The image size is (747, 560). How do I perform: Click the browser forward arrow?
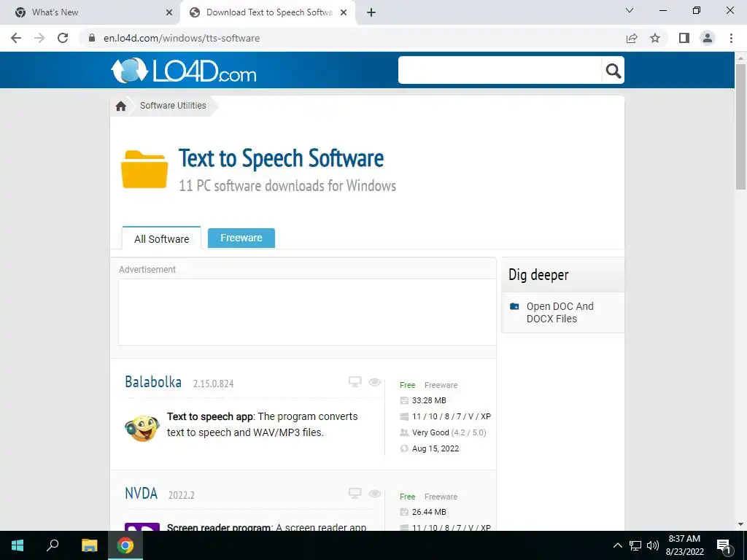tap(39, 38)
